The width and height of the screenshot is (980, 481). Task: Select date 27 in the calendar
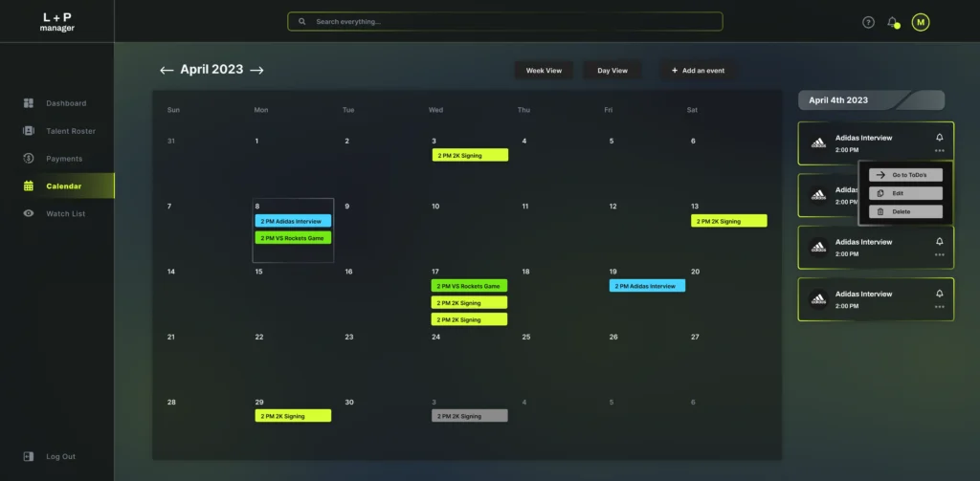click(695, 337)
